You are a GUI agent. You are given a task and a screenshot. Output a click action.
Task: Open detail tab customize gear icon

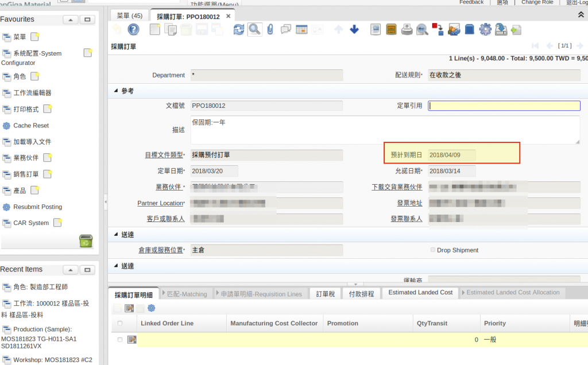152,308
